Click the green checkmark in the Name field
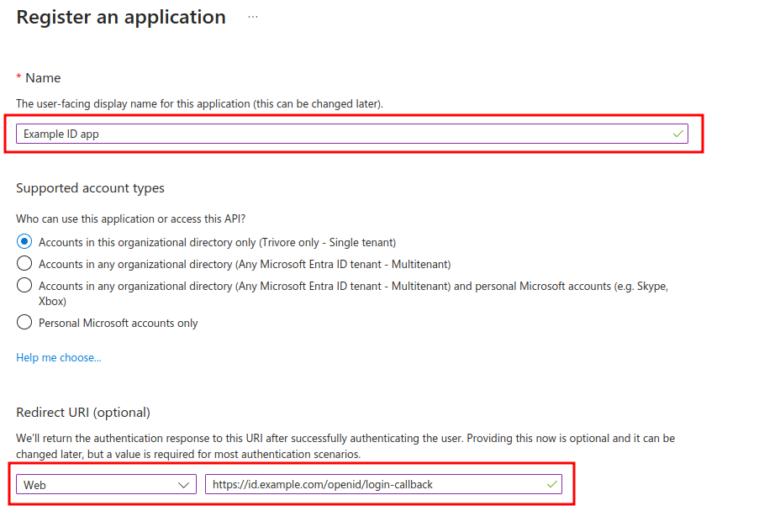 [677, 134]
